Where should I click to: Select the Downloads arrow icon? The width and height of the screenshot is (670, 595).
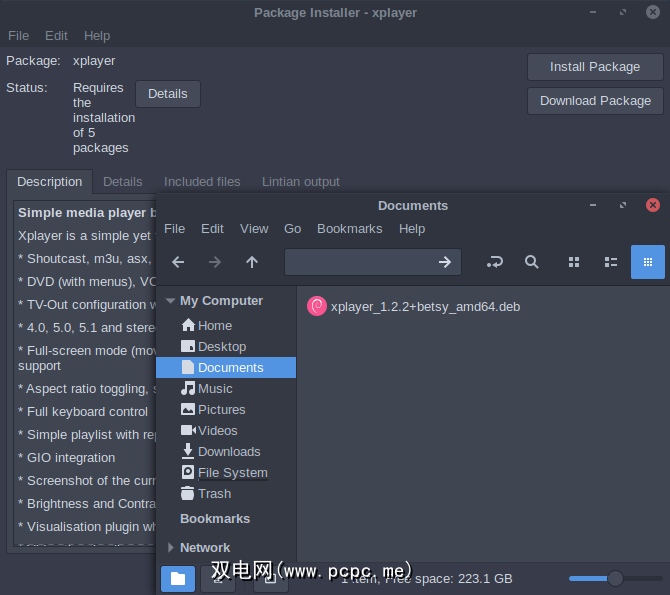pyautogui.click(x=188, y=451)
